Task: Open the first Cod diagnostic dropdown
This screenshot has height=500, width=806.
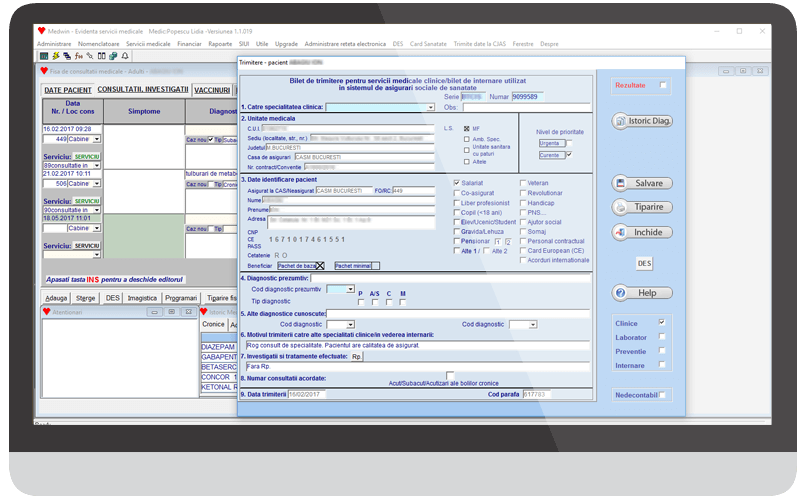Action: [351, 325]
